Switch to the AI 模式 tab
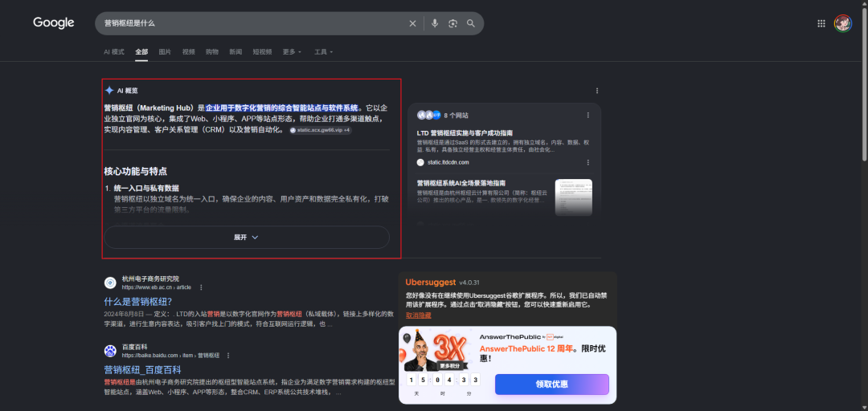The width and height of the screenshot is (868, 411). click(x=114, y=51)
